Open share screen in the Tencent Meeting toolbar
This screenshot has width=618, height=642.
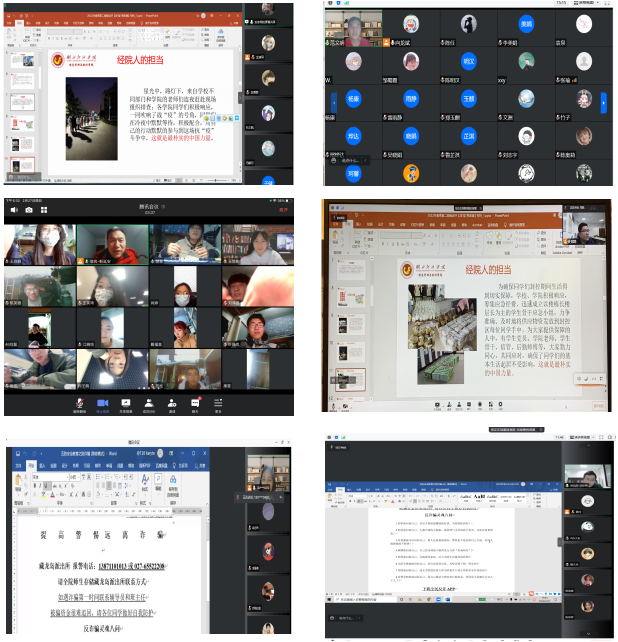(125, 402)
